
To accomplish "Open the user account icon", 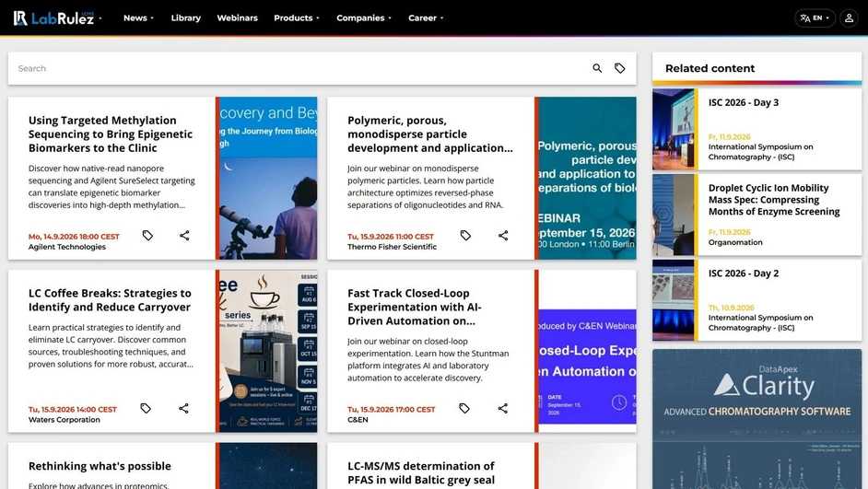I will [x=849, y=18].
